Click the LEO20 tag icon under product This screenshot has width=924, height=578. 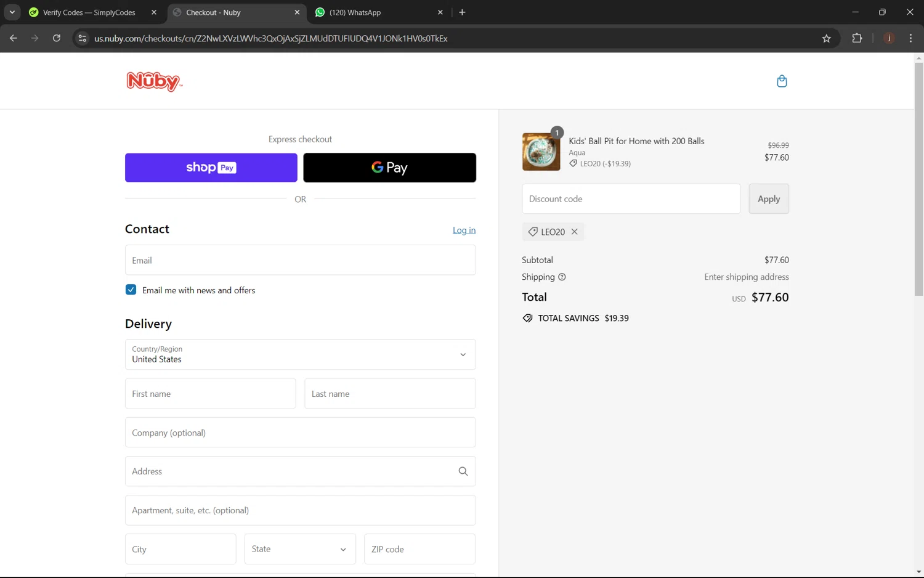pos(573,164)
